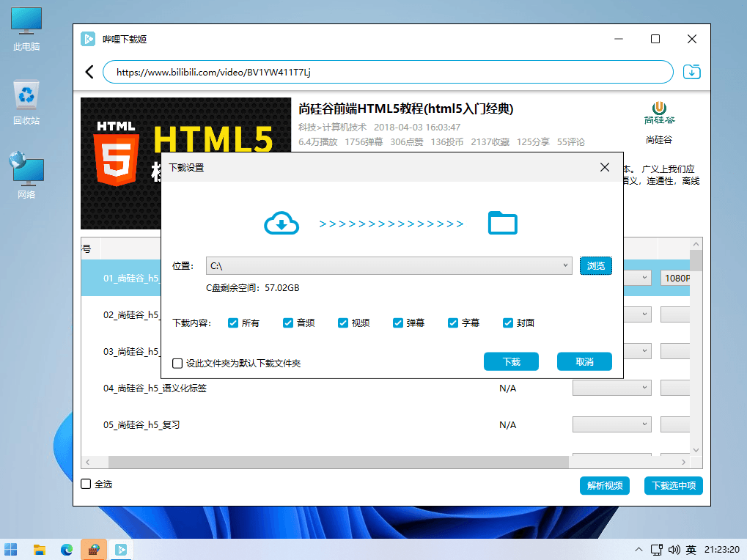The image size is (747, 560).
Task: Click the 解析视频 button
Action: (605, 485)
